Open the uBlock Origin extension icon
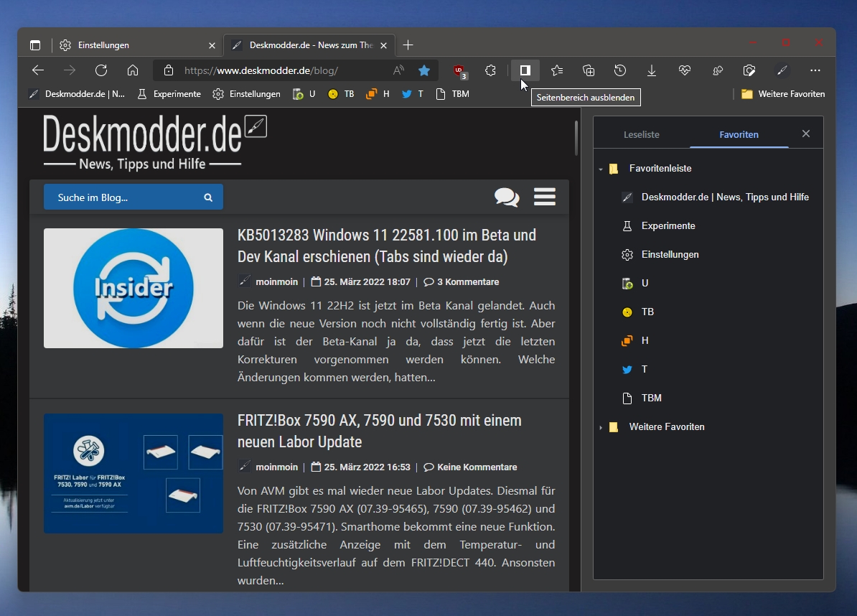This screenshot has width=857, height=616. 459,71
